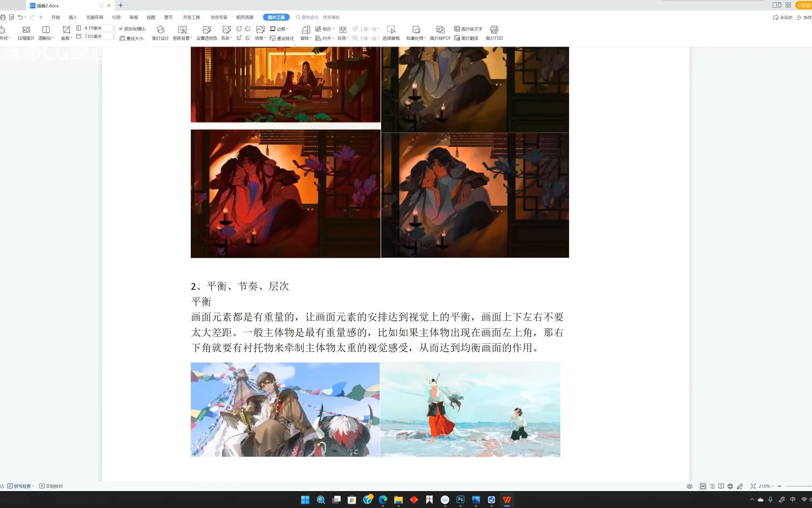Open the quick access toolbar customize arrow
The width and height of the screenshot is (812, 508).
click(41, 17)
